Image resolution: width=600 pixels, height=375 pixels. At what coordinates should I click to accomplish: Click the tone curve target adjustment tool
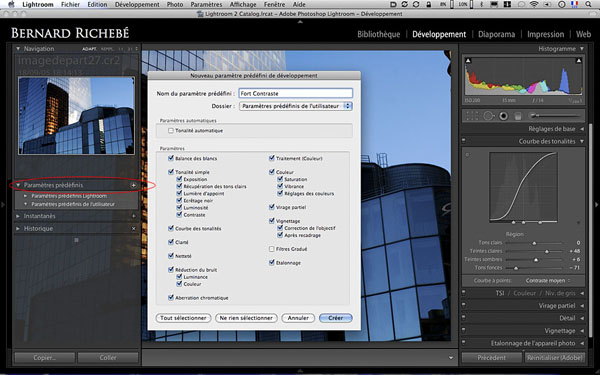pyautogui.click(x=467, y=155)
